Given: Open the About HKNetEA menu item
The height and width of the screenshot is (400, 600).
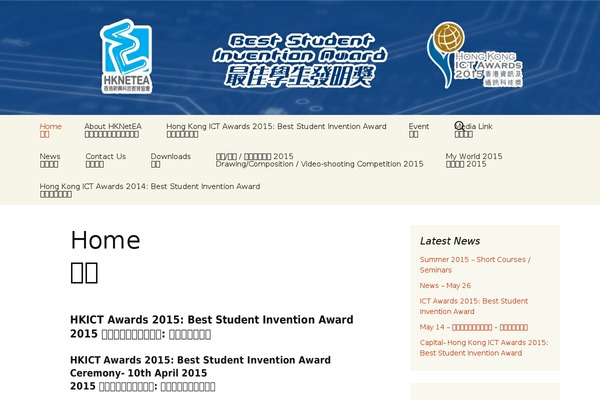Looking at the screenshot, I should pyautogui.click(x=113, y=130).
